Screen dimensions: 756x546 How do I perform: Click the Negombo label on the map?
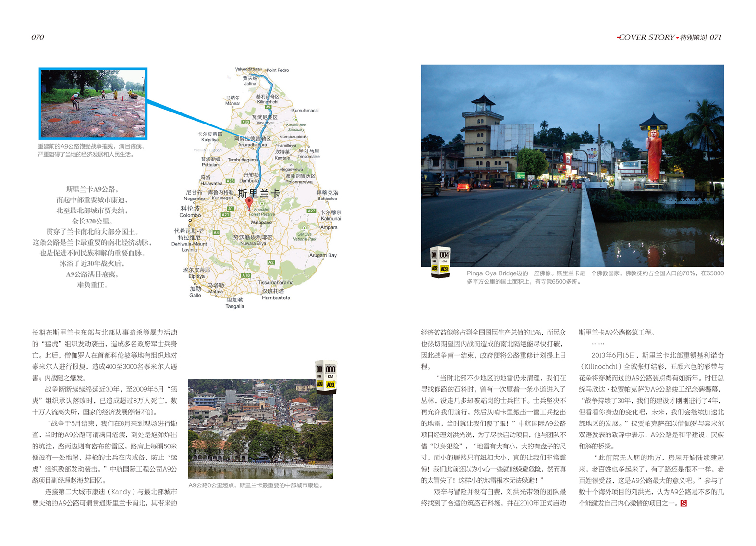194,199
